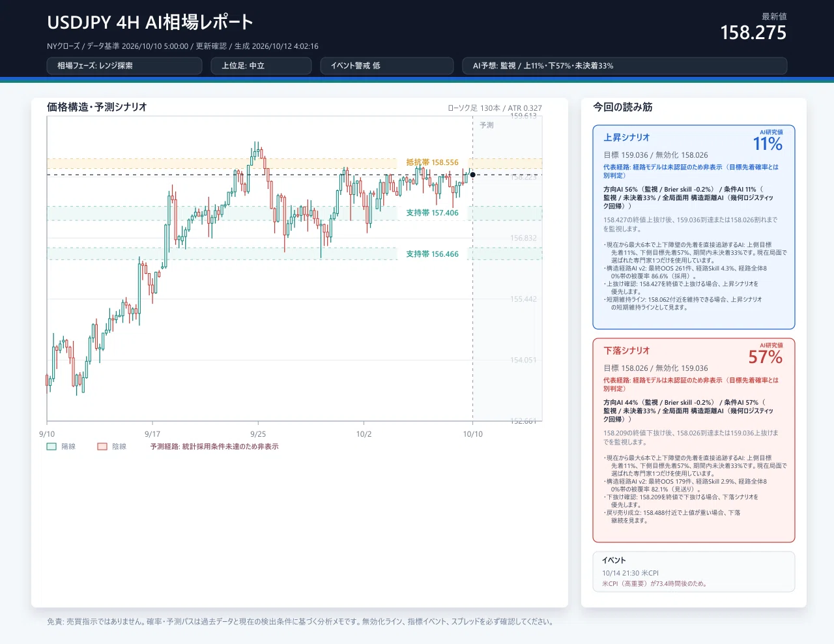This screenshot has height=644, width=834.
Task: Click the 11% probability value
Action: (768, 144)
